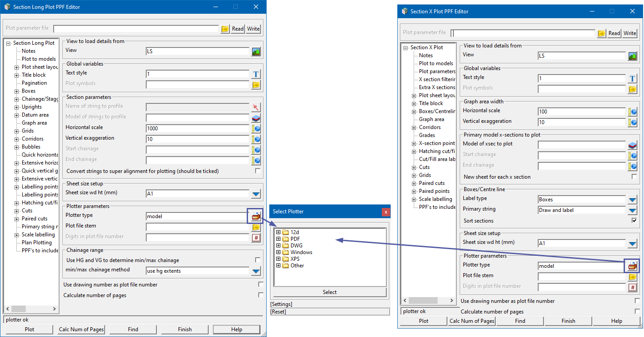Click Write button in Section Long Plot editor
The width and height of the screenshot is (644, 337).
click(x=253, y=29)
